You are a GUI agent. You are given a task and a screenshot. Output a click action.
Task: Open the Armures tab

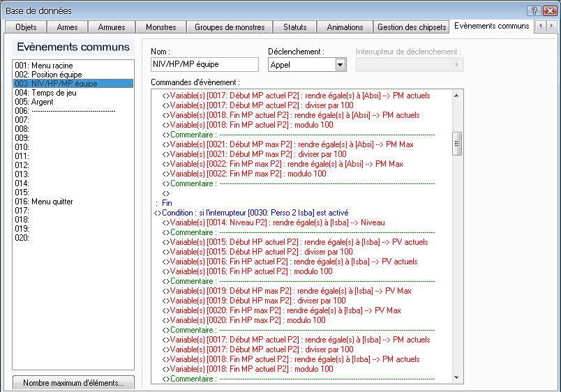[112, 27]
